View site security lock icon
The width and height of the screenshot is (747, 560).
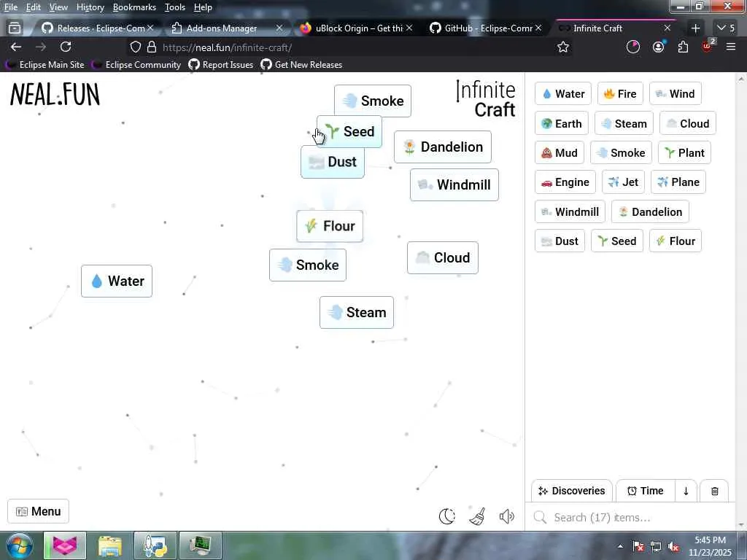coord(152,47)
